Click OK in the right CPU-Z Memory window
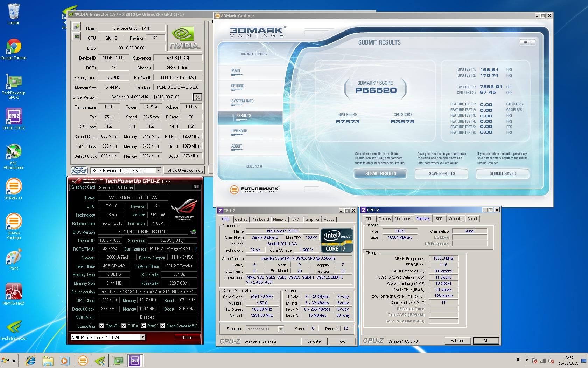 (486, 341)
